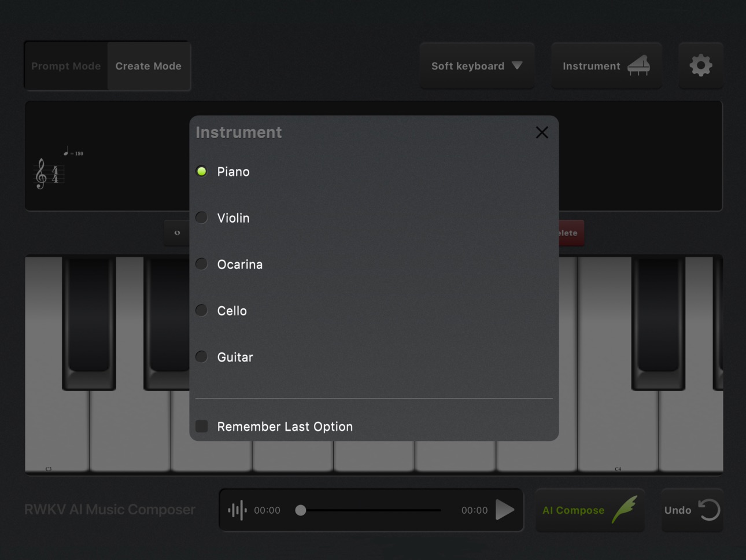Image resolution: width=746 pixels, height=560 pixels.
Task: Click the red Delete button
Action: pyautogui.click(x=571, y=233)
